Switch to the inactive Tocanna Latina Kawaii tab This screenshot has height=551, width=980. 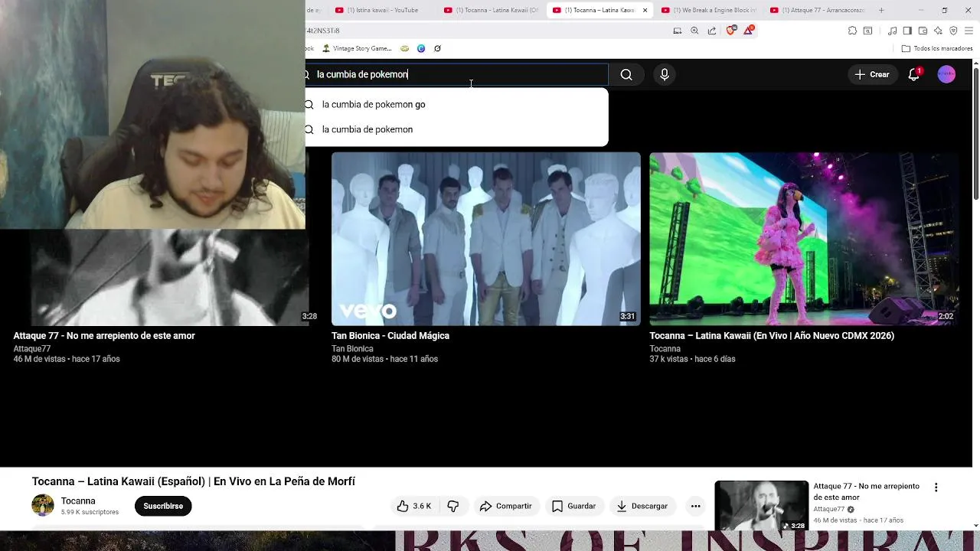click(492, 10)
